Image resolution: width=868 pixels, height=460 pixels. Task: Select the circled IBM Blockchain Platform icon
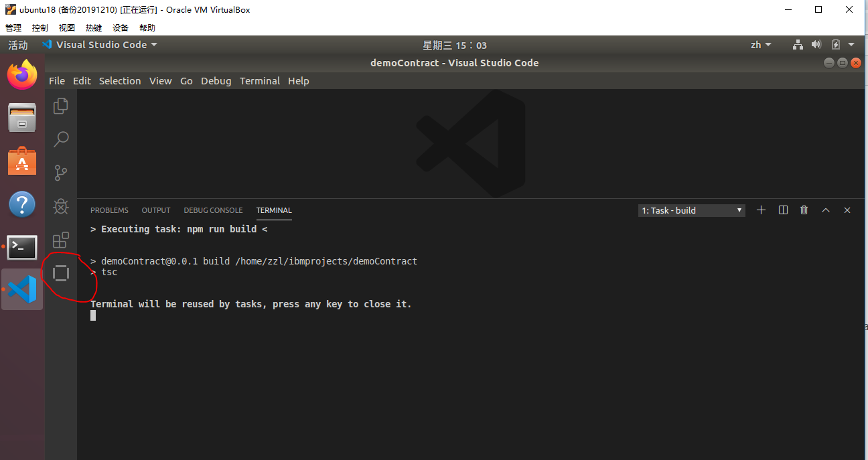pyautogui.click(x=61, y=273)
